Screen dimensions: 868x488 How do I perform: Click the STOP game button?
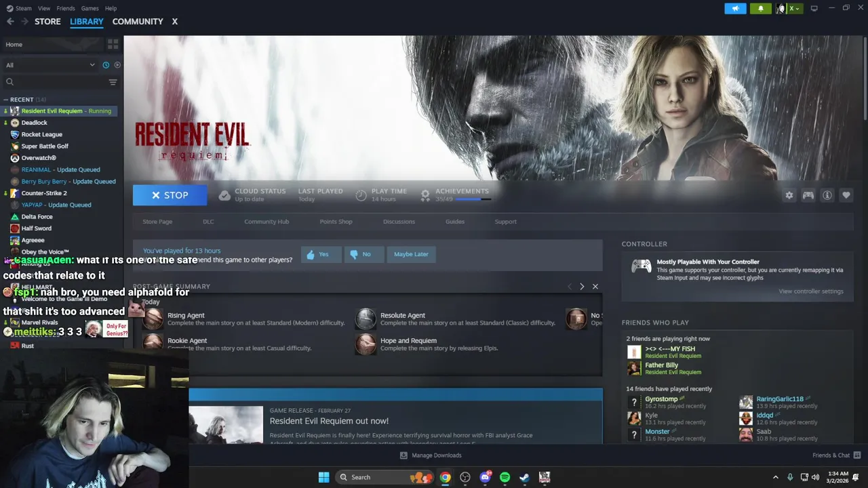coord(170,195)
